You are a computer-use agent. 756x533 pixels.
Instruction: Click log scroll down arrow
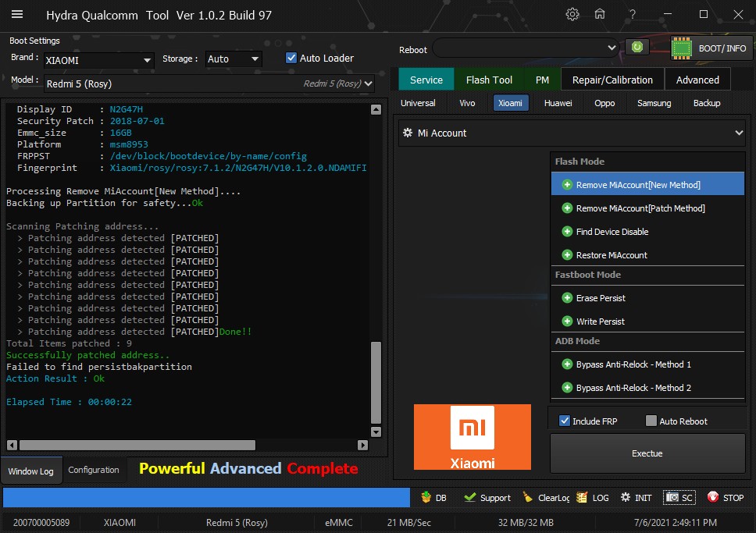point(376,432)
